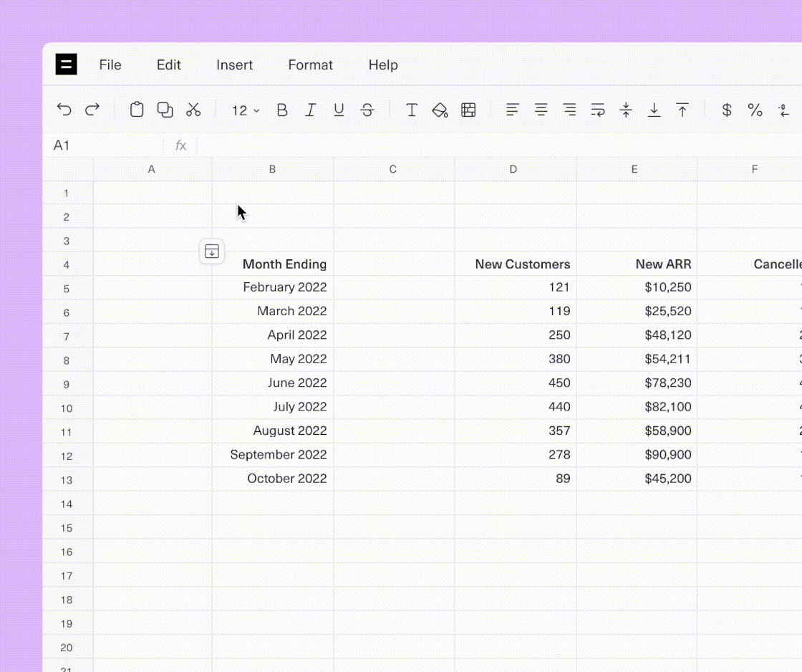
Task: Select column B header
Action: [273, 169]
